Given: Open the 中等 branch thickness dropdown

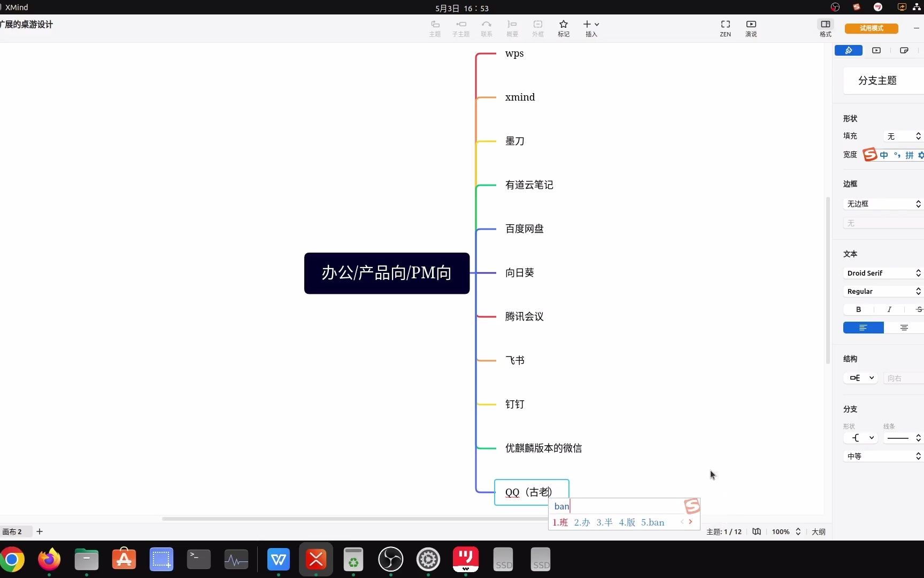Looking at the screenshot, I should click(883, 456).
